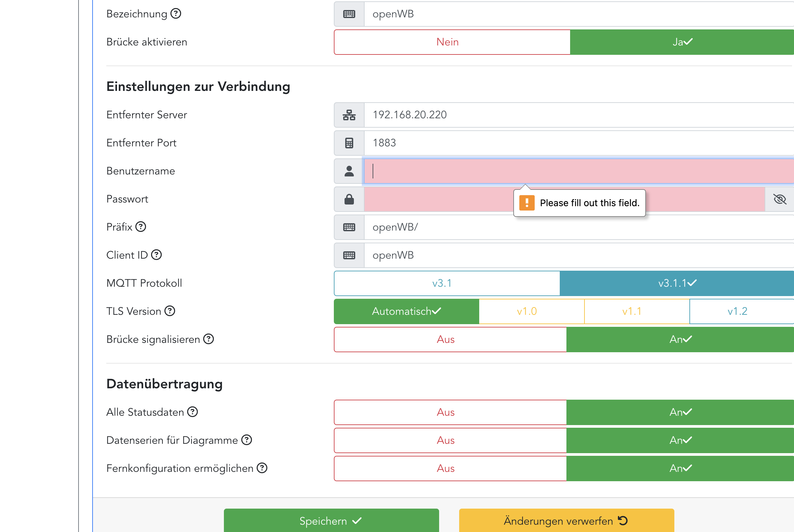Open Client ID help question mark

pos(156,255)
